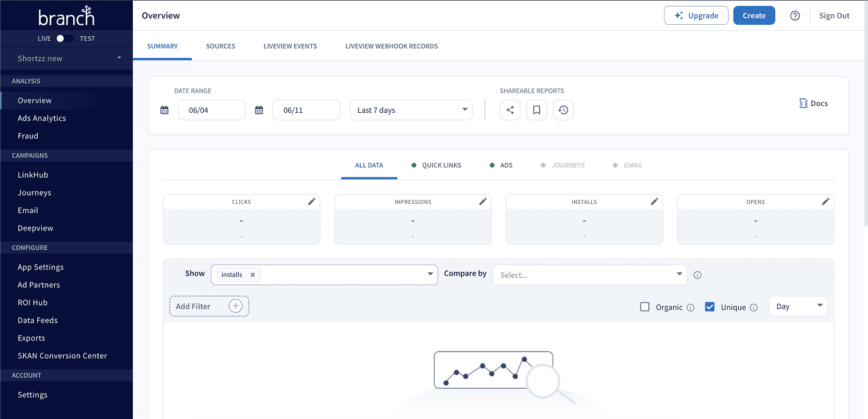
Task: Edit the Installs card with pencil icon
Action: pyautogui.click(x=654, y=202)
